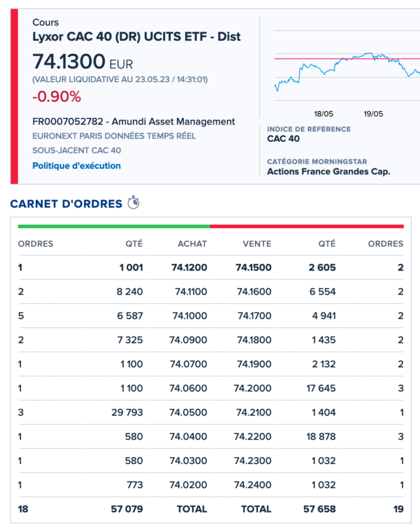Click the stopwatch icon next to CARNET D'ORDRES
Viewport: 420px width, 530px height.
coord(132,203)
